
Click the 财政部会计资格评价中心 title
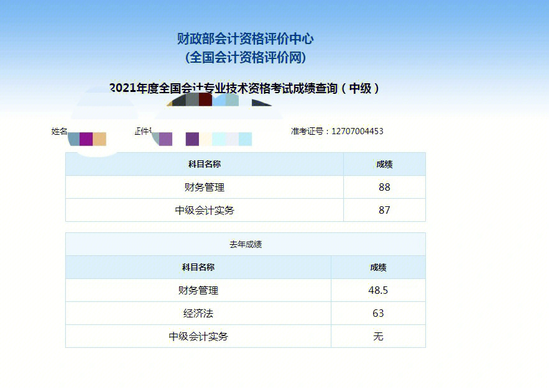245,39
